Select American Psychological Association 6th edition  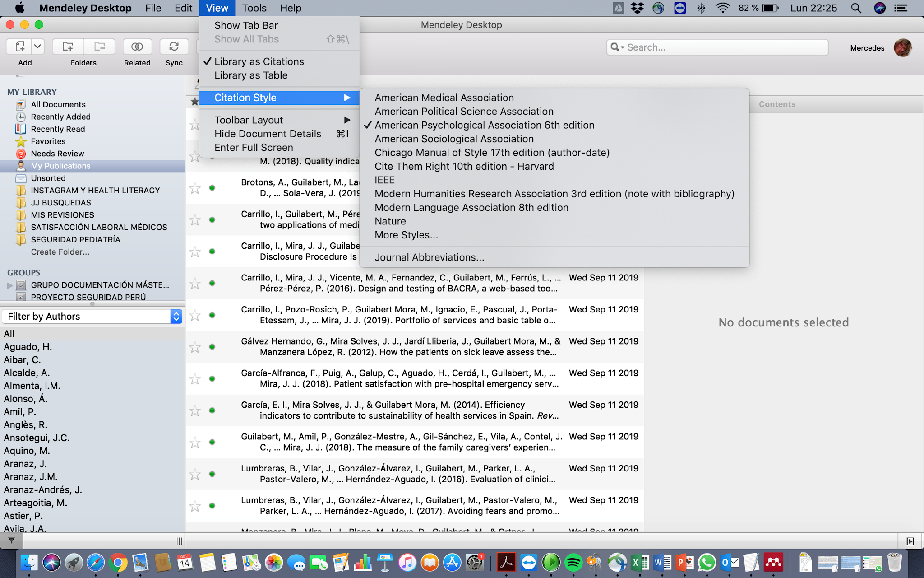(484, 125)
